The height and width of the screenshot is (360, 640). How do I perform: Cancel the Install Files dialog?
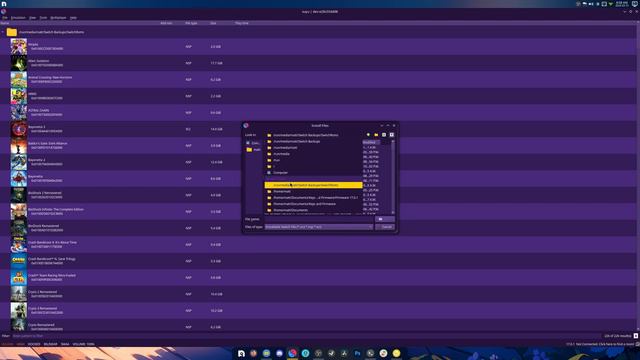coord(384,227)
